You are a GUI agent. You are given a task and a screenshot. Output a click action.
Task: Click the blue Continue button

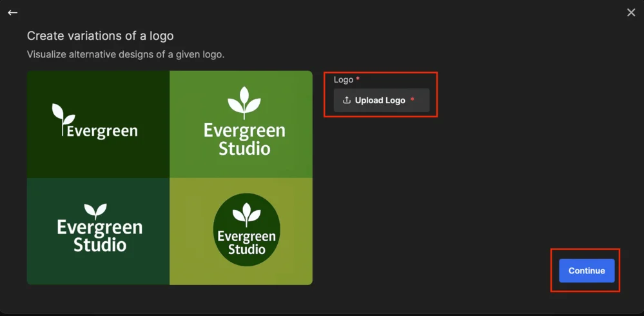pyautogui.click(x=586, y=271)
